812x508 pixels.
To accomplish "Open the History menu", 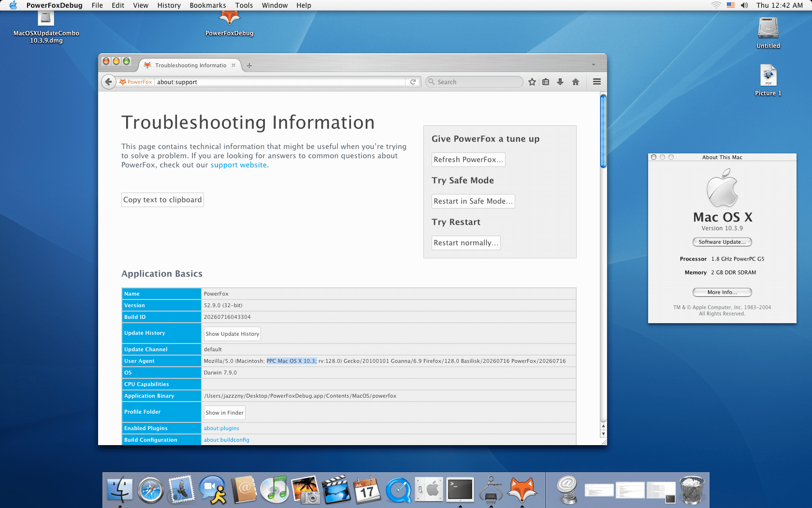I will [x=169, y=5].
